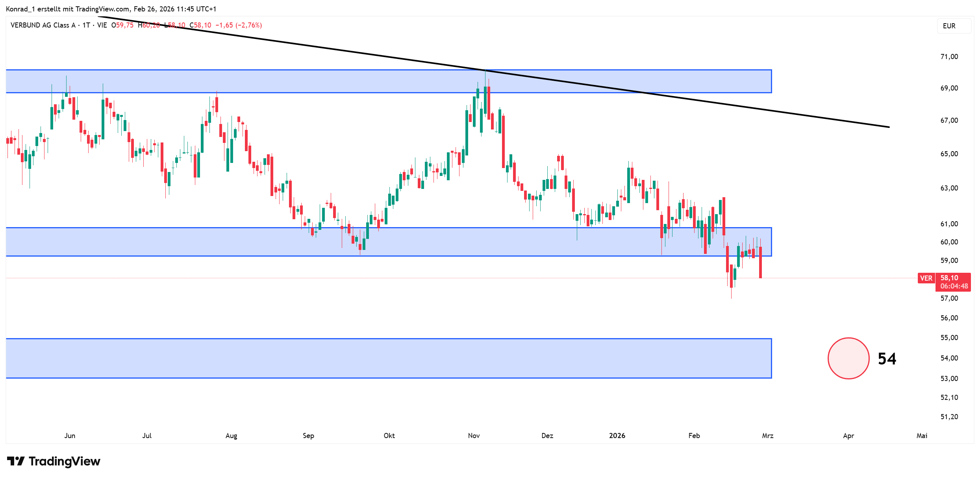Click the red VER ticker tag
This screenshot has height=479, width=980.
pyautogui.click(x=926, y=278)
